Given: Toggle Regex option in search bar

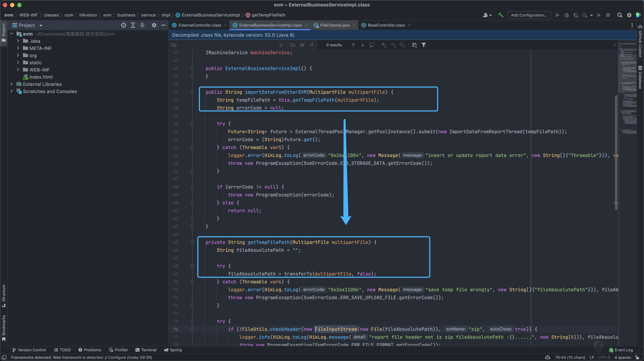Looking at the screenshot, I should (312, 45).
